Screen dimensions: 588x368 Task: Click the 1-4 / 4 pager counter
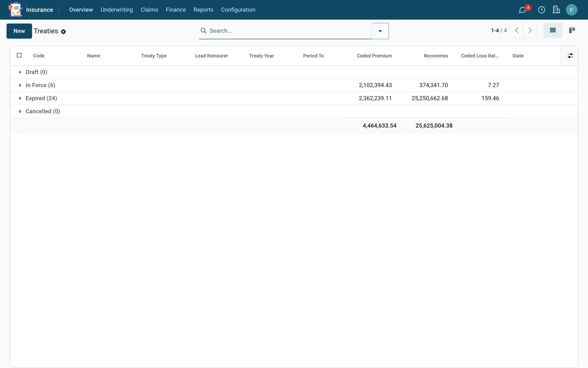tap(499, 30)
